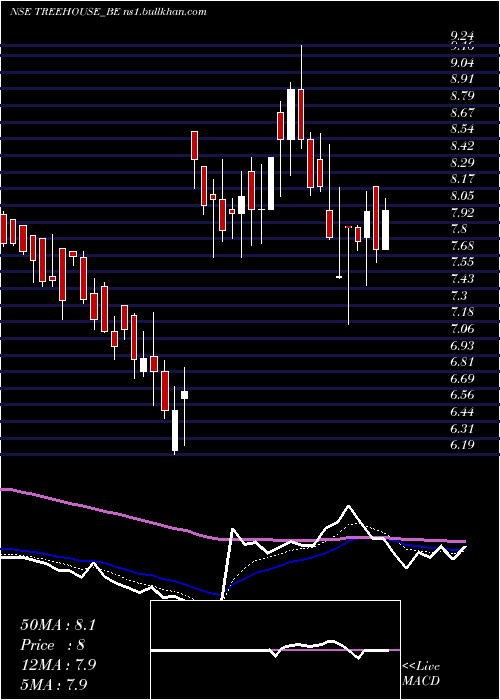Click the 7.8 price axis label

coord(459,229)
